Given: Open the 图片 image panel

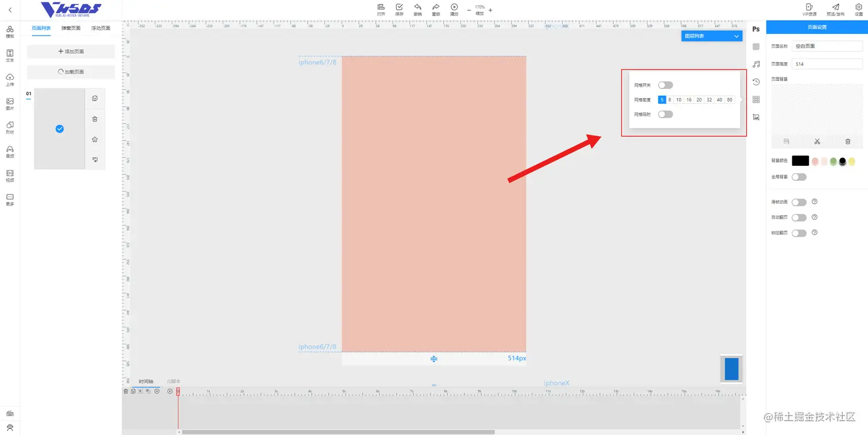Looking at the screenshot, I should click(10, 104).
